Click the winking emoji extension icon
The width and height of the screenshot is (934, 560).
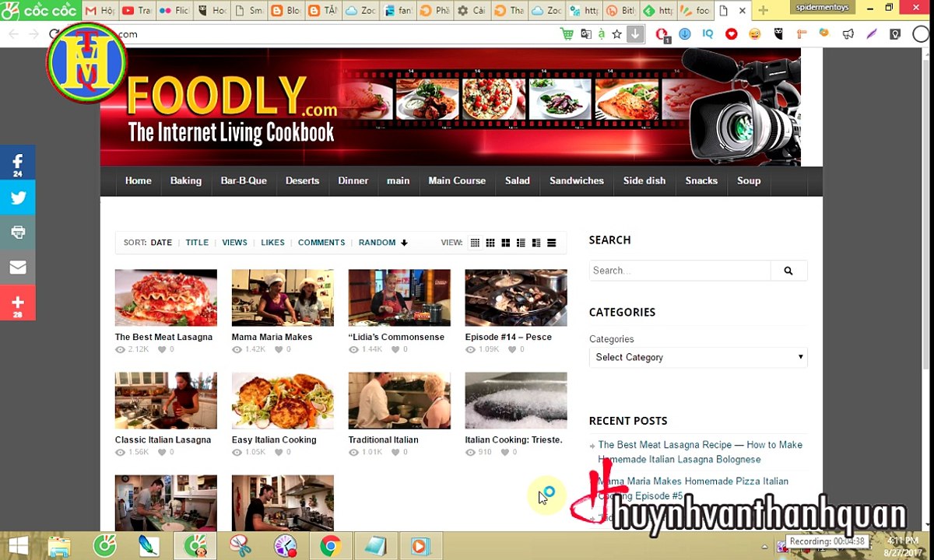754,34
